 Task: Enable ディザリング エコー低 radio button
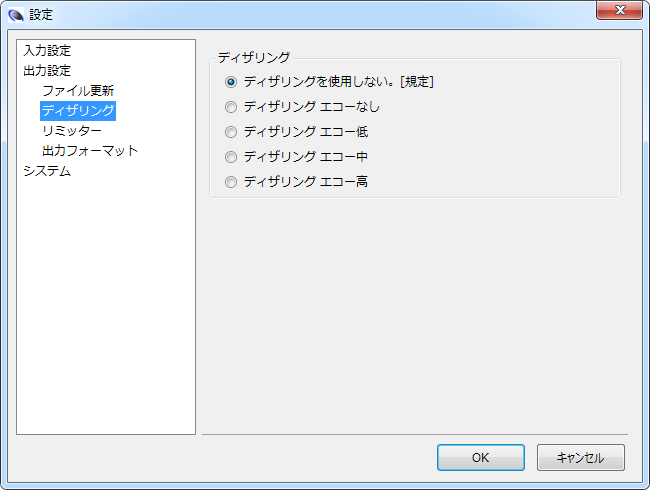[232, 132]
